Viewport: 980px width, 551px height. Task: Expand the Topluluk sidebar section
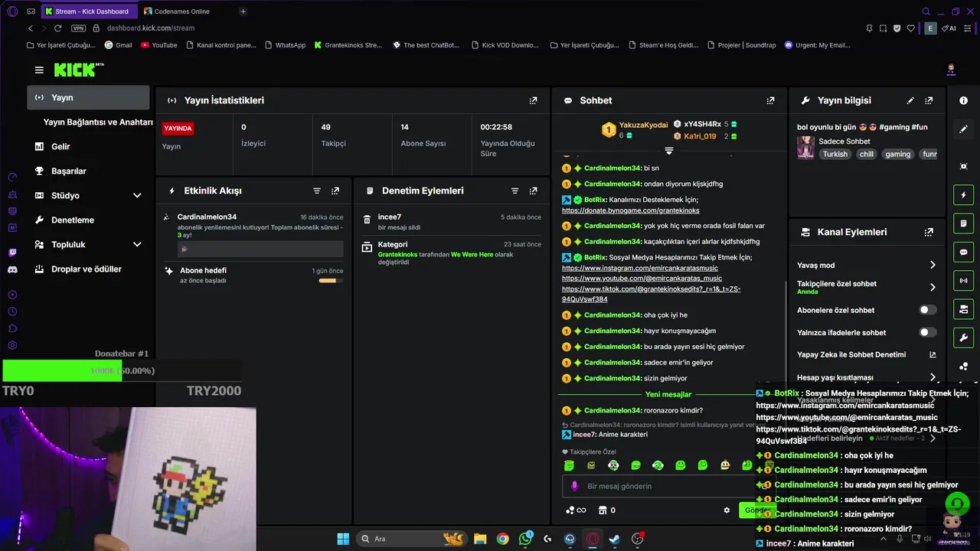click(137, 244)
